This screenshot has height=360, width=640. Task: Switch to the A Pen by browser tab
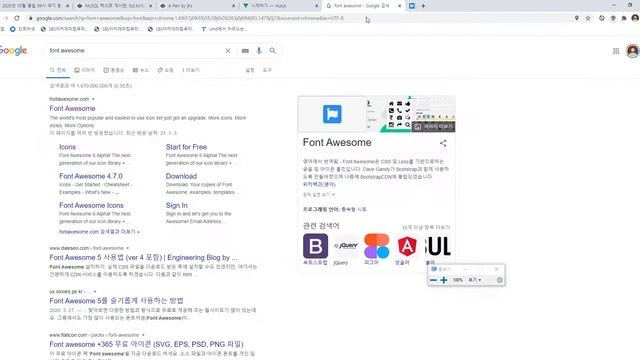[x=197, y=6]
